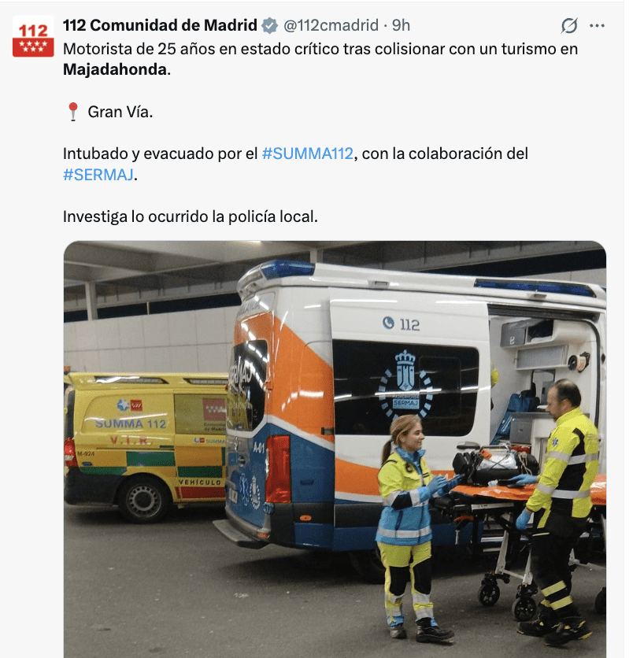Viewport: 644px width, 658px height.
Task: Open the Grok explain-post icon
Action: [x=569, y=26]
